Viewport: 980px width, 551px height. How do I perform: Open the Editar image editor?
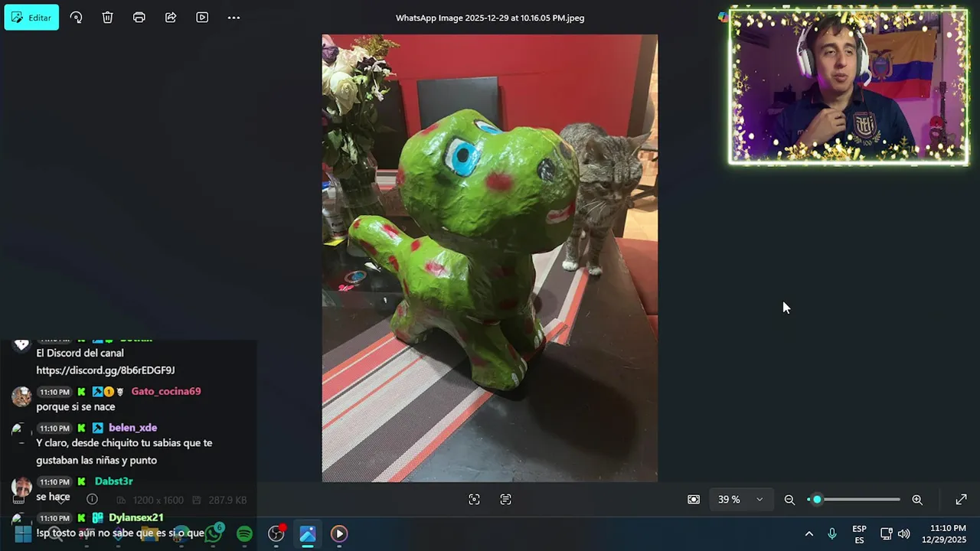coord(31,18)
